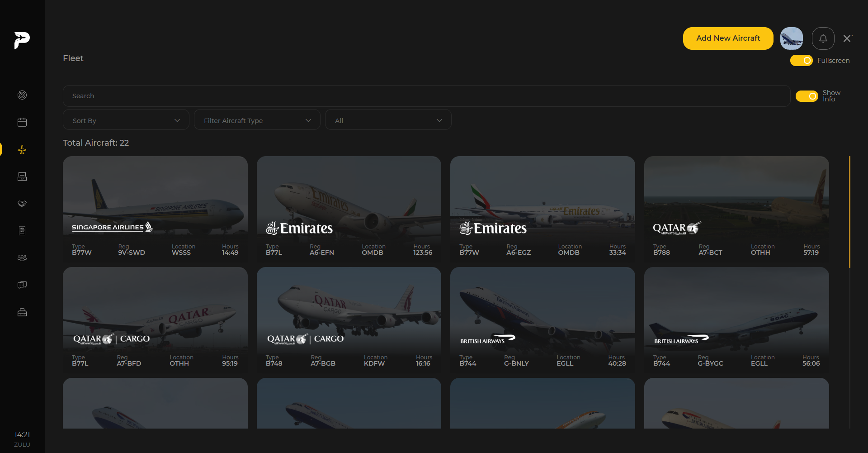Open the passport icon in sidebar
The width and height of the screenshot is (868, 453).
(x=22, y=231)
